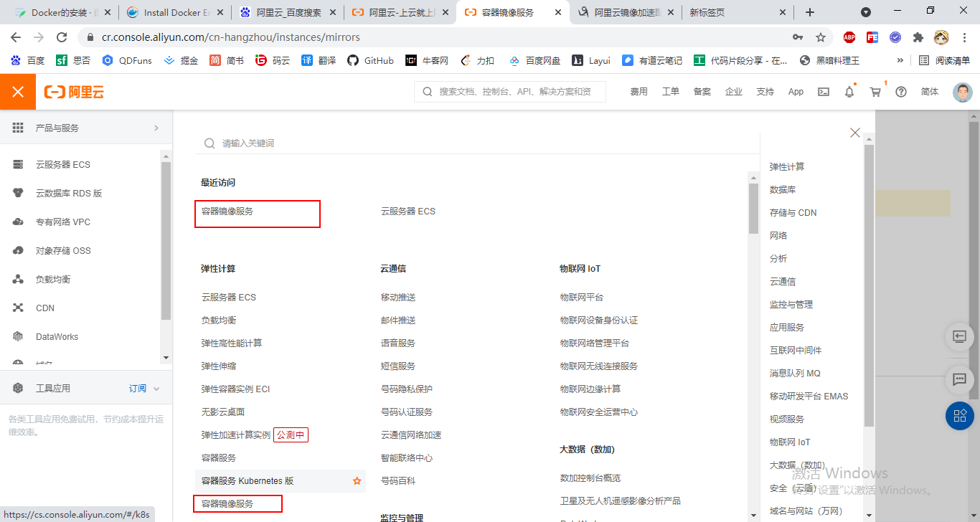Open 数加控制台概览 link
The image size is (980, 522).
[x=590, y=478]
